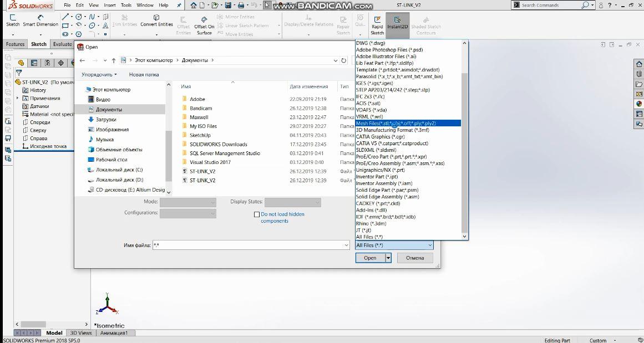The width and height of the screenshot is (644, 343).
Task: Switch to the Анимация1 bottom tab
Action: point(114,333)
